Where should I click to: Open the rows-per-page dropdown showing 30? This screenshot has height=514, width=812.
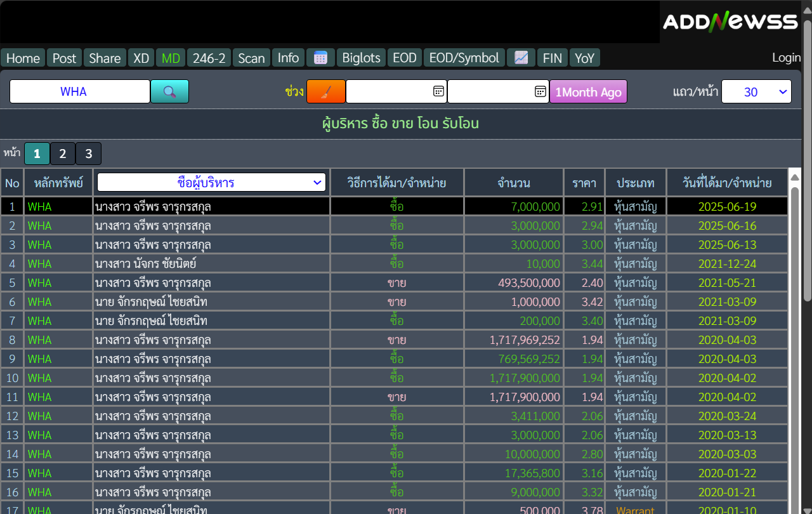coord(757,91)
